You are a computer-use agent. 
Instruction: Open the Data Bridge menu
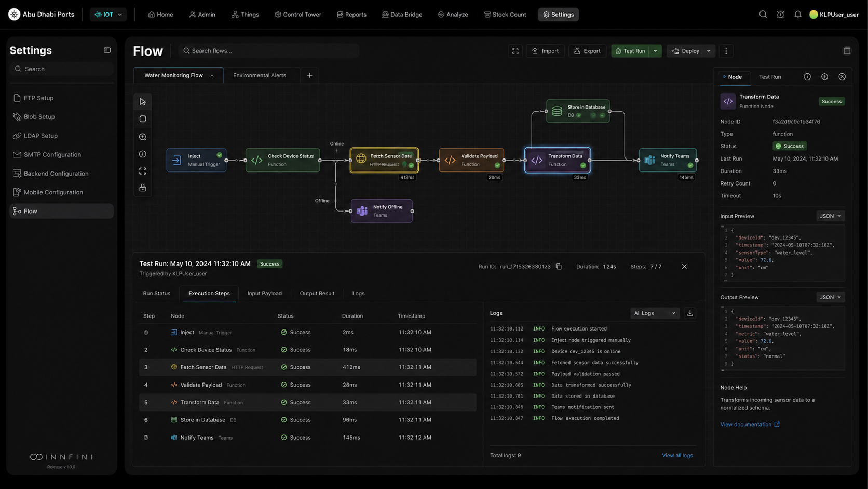pyautogui.click(x=402, y=15)
